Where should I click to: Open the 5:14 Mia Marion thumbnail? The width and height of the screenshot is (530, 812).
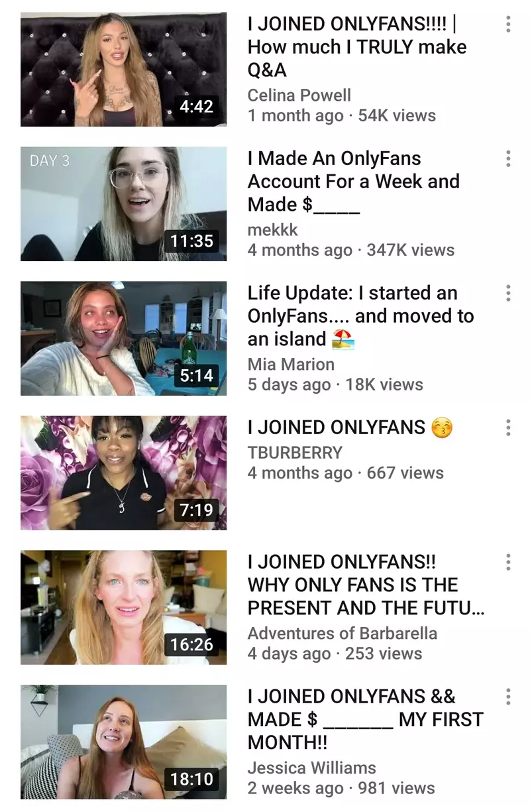(x=124, y=338)
